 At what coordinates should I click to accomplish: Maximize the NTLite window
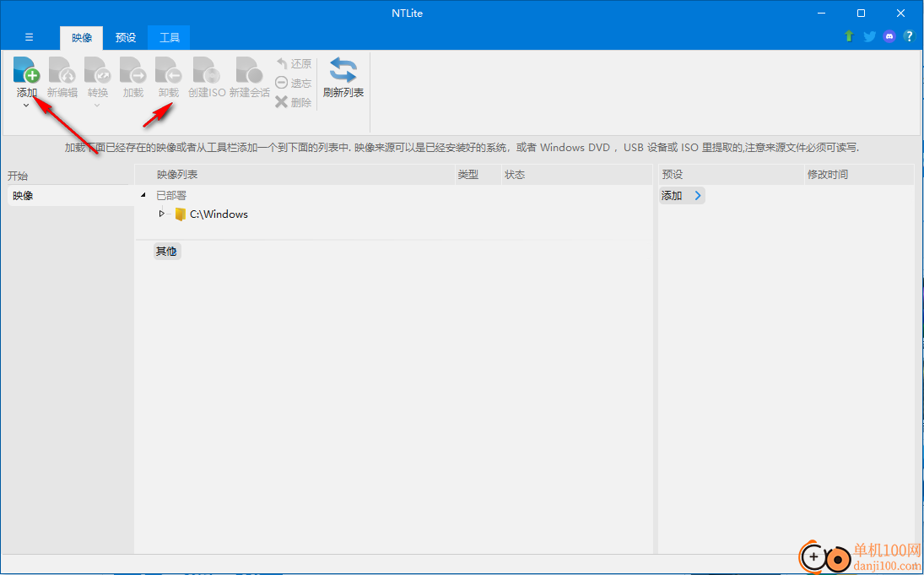tap(861, 13)
